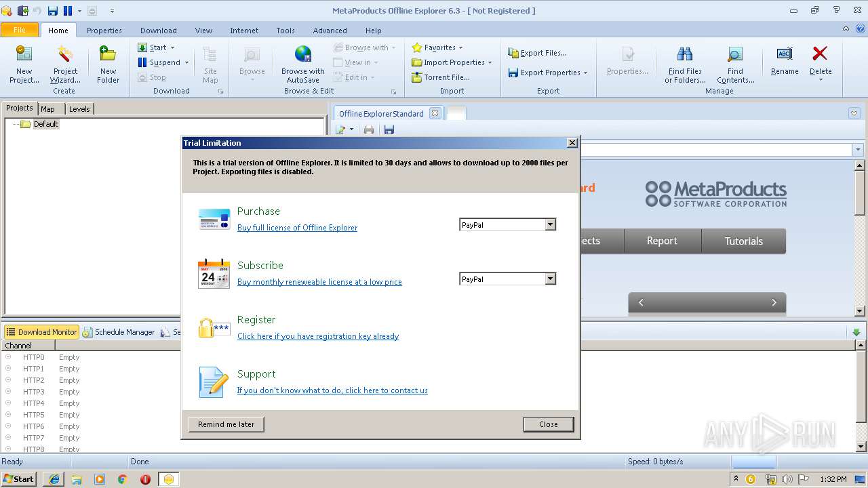Open the address bar dropdown arrow
The image size is (868, 488).
tap(858, 150)
